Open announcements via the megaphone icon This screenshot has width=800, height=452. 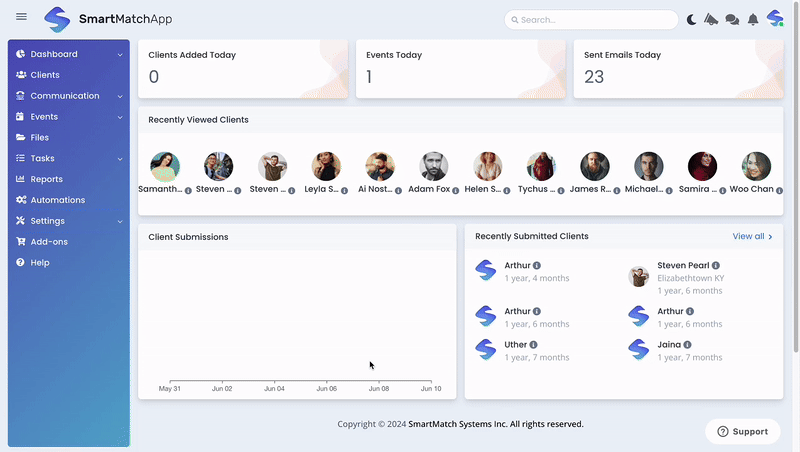tap(712, 19)
